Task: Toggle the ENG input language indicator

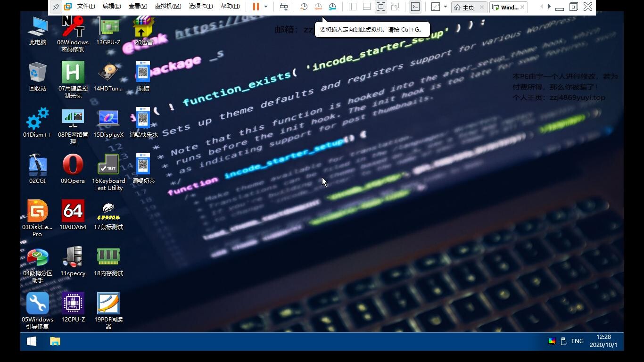Action: pos(577,341)
